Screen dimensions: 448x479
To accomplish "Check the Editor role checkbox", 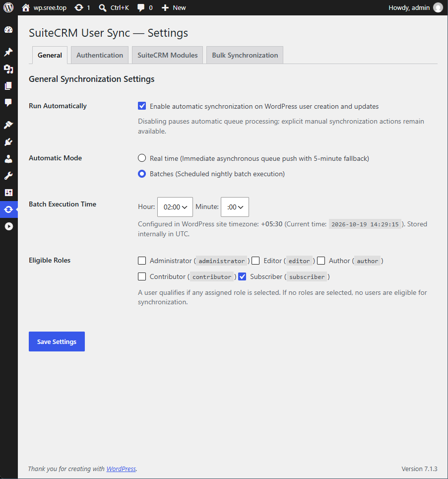I will pos(256,261).
